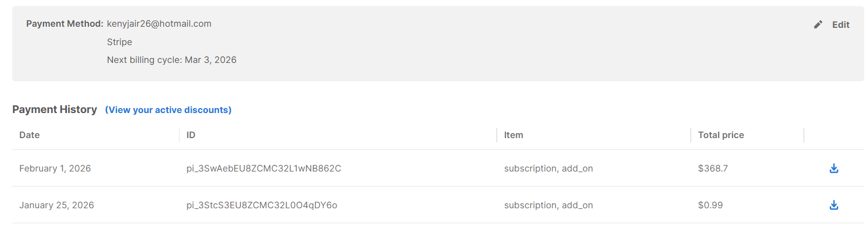This screenshot has width=868, height=245.
Task: Sort by the Date column header
Action: tap(30, 135)
